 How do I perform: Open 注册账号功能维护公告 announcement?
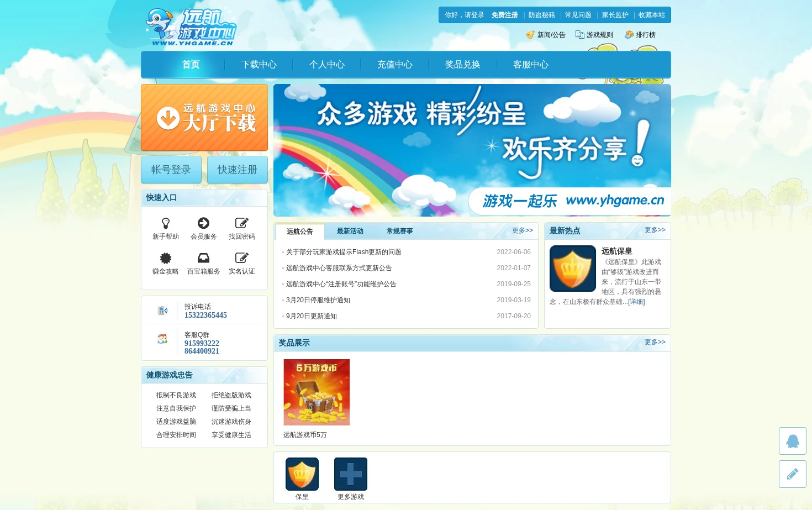click(341, 284)
